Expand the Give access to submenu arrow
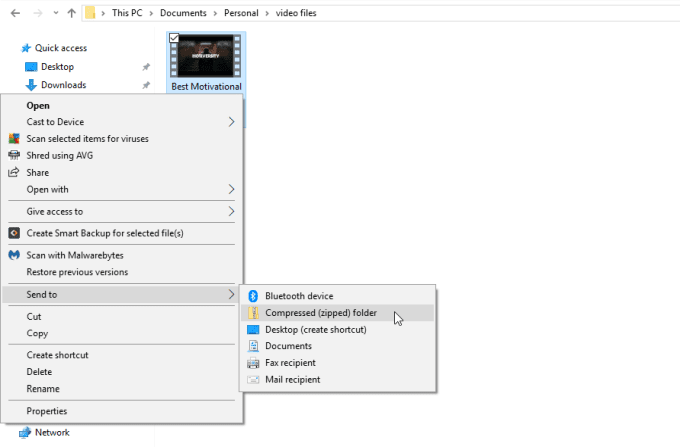Image resolution: width=680 pixels, height=447 pixels. 231,211
